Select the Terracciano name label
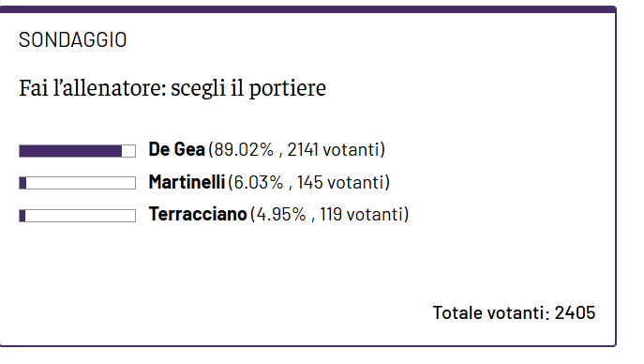 point(198,214)
